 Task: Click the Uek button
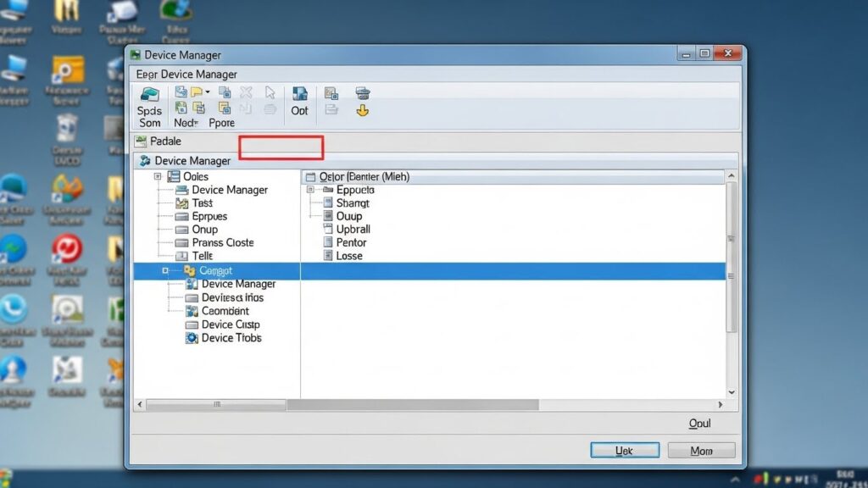click(625, 451)
